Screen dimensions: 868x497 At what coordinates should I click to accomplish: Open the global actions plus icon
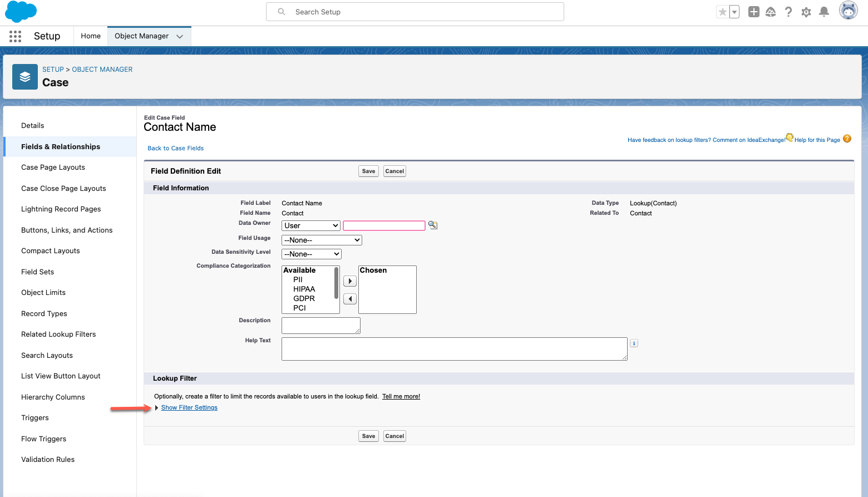753,12
